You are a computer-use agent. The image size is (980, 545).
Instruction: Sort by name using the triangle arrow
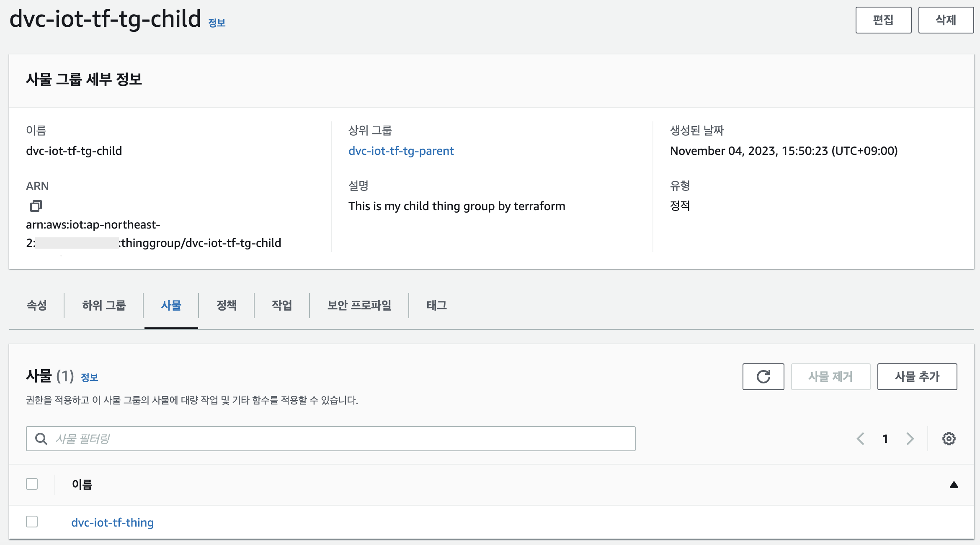[954, 485]
